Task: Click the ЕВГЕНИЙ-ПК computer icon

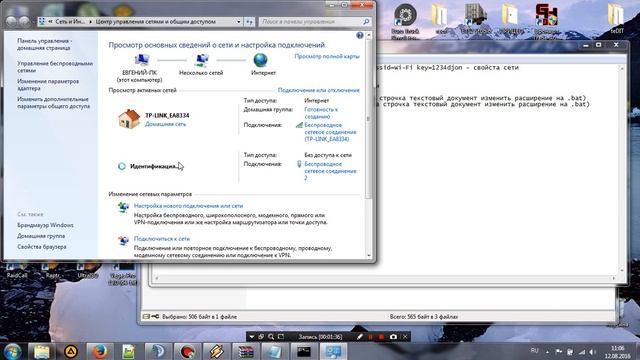Action: coord(141,60)
